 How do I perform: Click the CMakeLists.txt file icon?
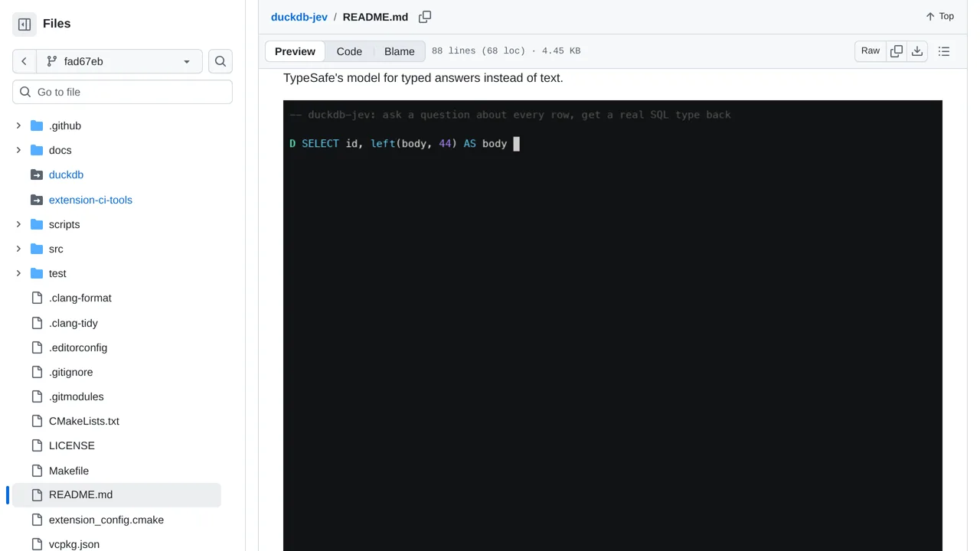tap(37, 421)
